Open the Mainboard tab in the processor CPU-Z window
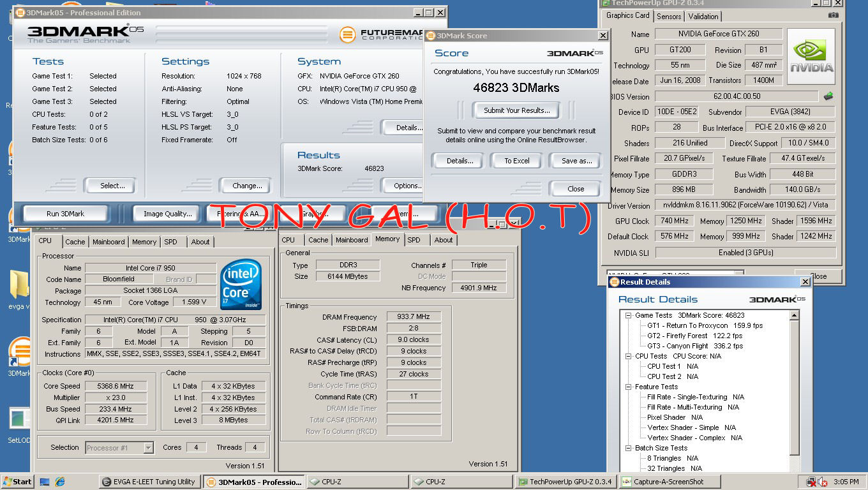 [x=108, y=242]
